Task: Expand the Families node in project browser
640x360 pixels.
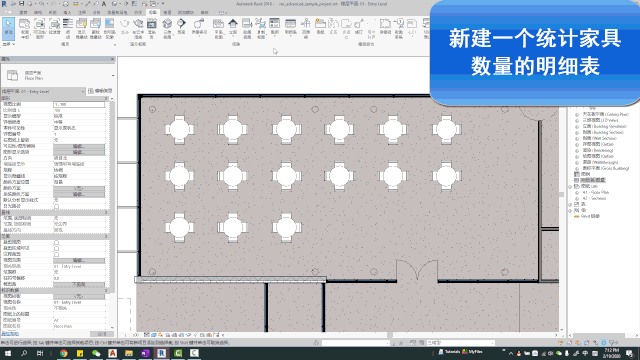Action: (x=571, y=204)
